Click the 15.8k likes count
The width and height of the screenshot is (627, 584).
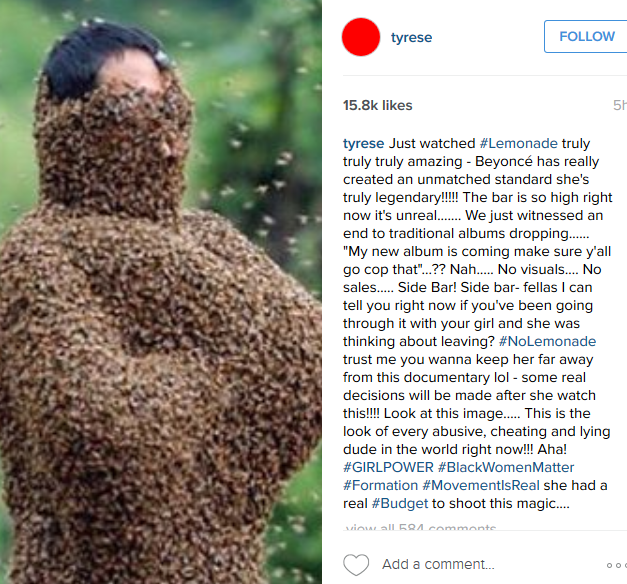click(377, 105)
